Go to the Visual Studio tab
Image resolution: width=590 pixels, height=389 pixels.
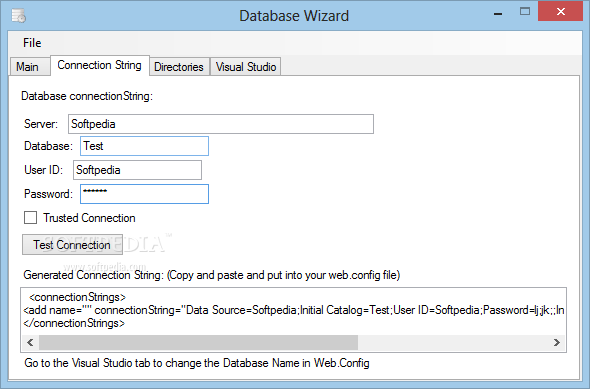[x=246, y=67]
